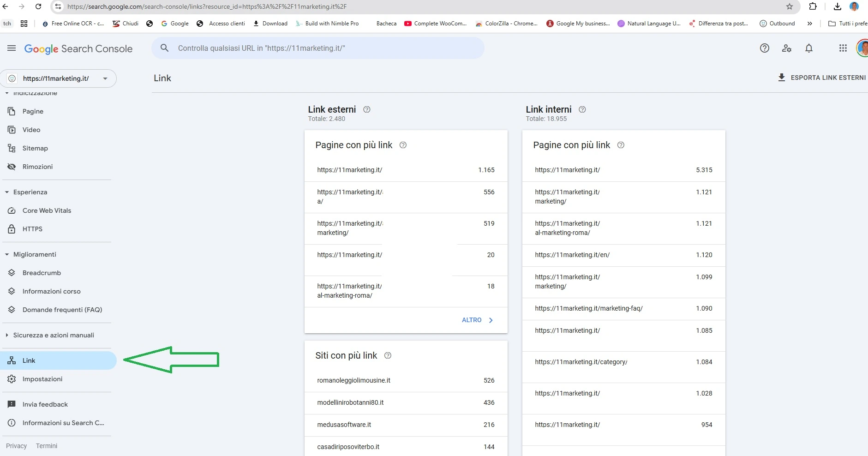The image size is (868, 456).
Task: Open Core Web Vitals report
Action: point(47,210)
